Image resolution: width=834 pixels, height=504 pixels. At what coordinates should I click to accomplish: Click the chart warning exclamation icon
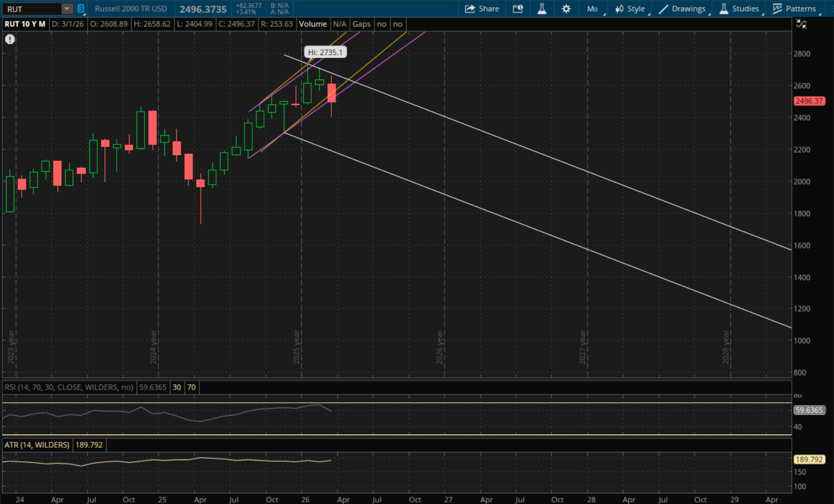pyautogui.click(x=10, y=39)
